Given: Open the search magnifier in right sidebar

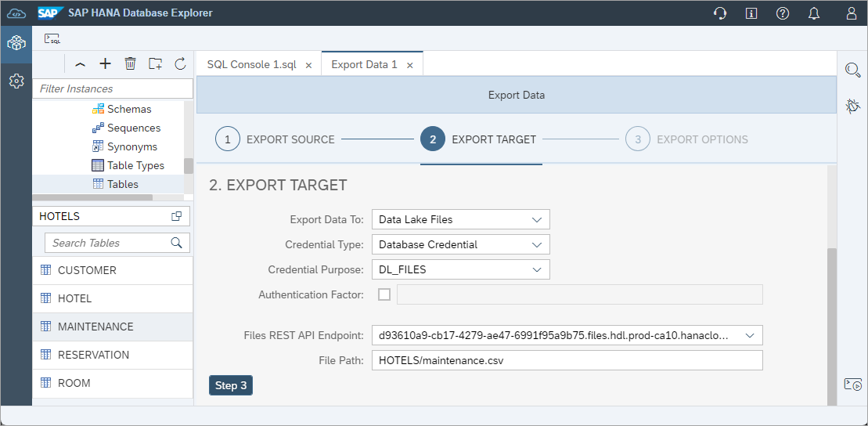Looking at the screenshot, I should click(852, 70).
